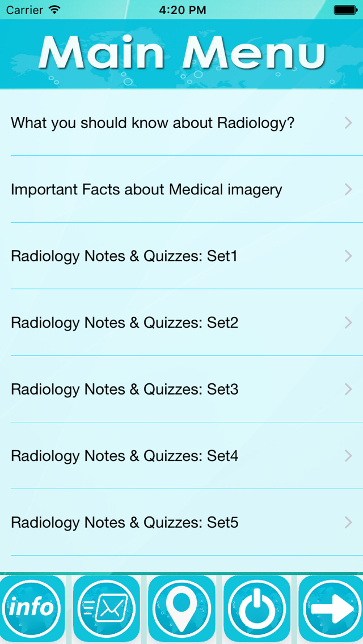Tap the Wi-Fi icon in status bar
This screenshot has width=363, height=644.
(x=53, y=10)
